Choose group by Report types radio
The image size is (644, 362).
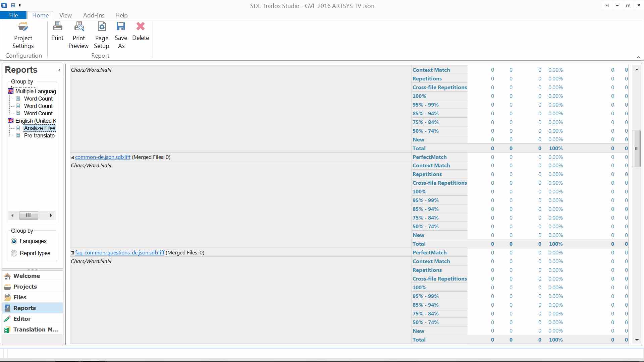click(x=14, y=253)
